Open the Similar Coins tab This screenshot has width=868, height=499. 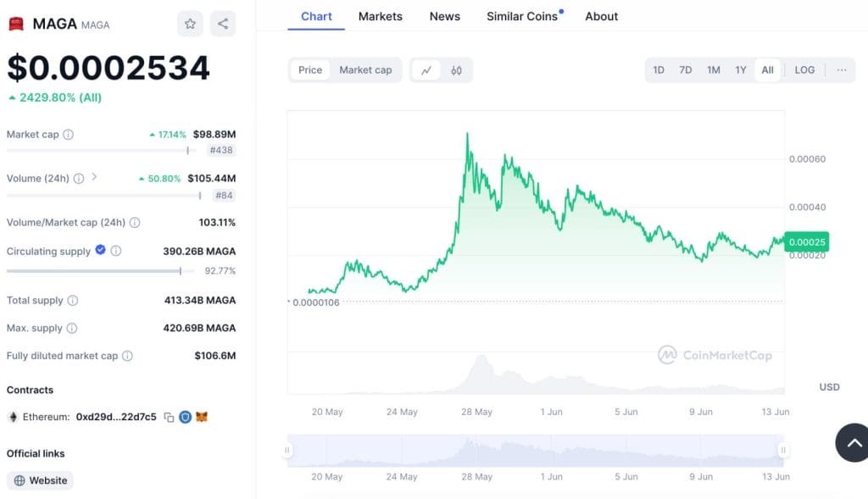[520, 16]
